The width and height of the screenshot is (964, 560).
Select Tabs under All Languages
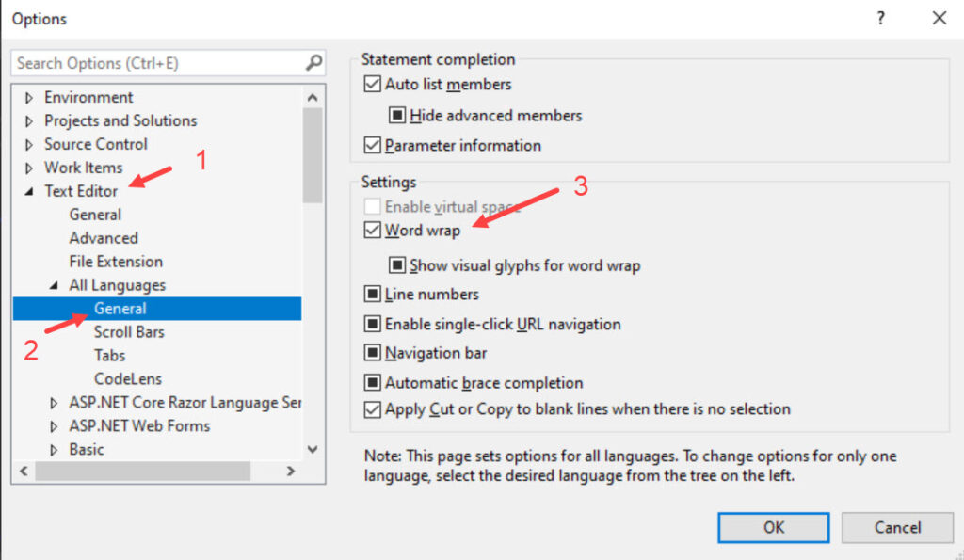pos(109,355)
